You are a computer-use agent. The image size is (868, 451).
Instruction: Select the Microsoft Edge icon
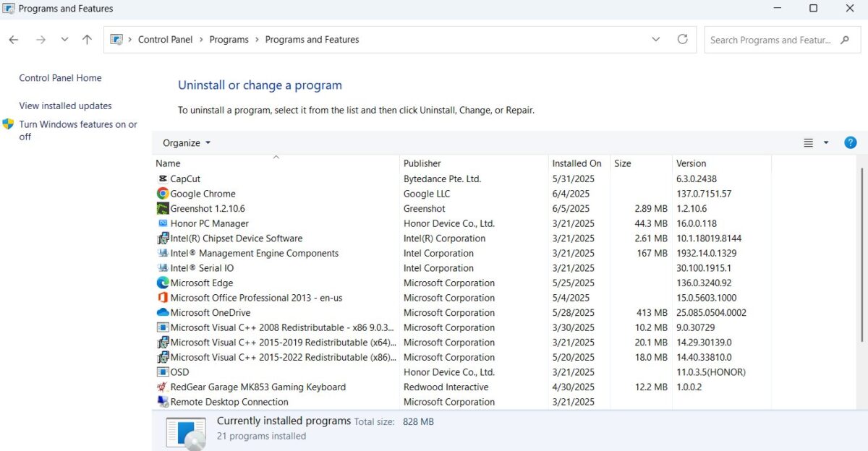(163, 283)
